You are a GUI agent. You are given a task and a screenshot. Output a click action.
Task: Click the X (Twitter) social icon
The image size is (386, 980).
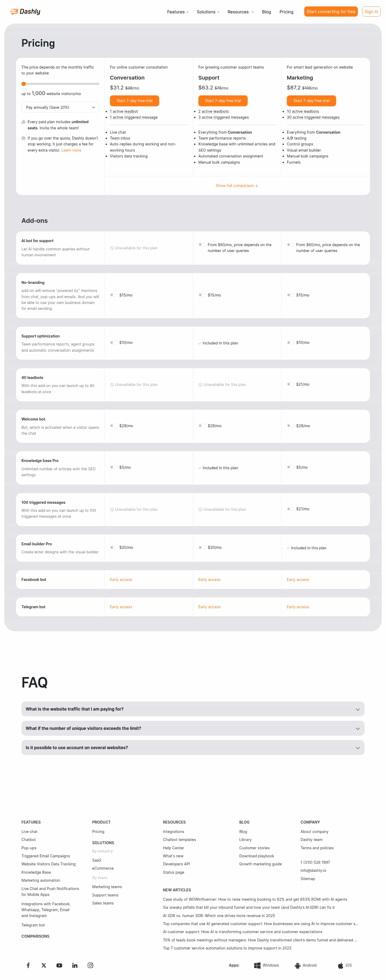[x=44, y=965]
